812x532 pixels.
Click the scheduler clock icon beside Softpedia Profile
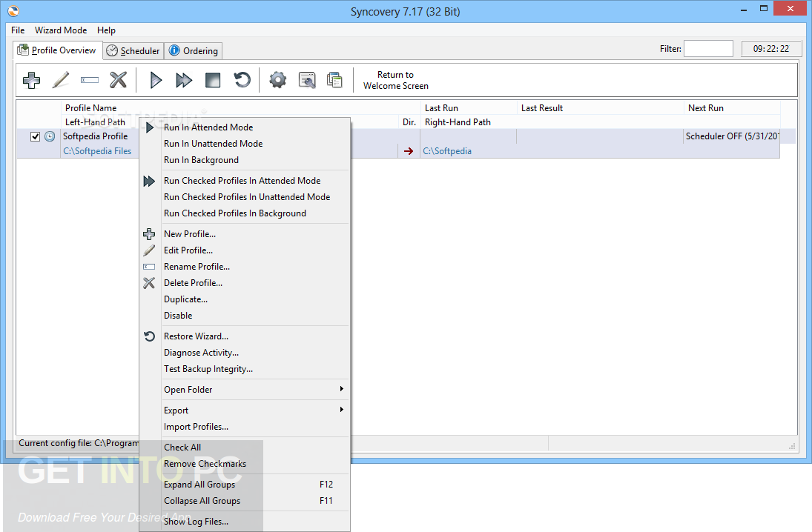(50, 136)
